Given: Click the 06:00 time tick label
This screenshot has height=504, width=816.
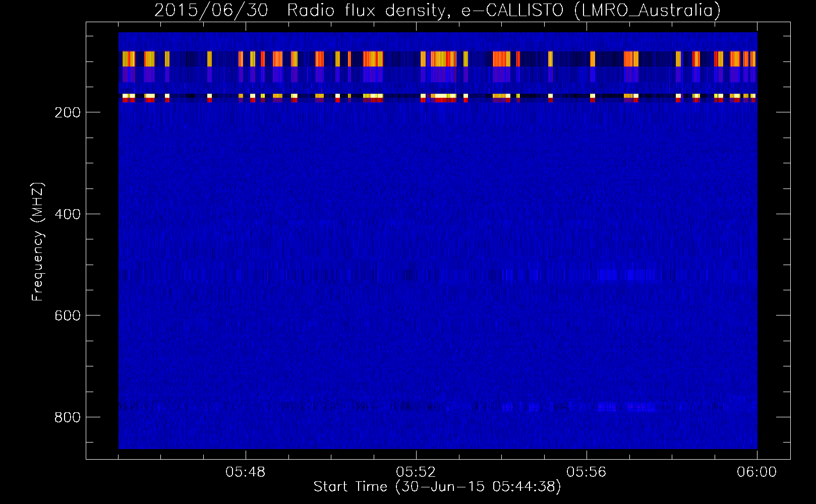Looking at the screenshot, I should point(757,472).
